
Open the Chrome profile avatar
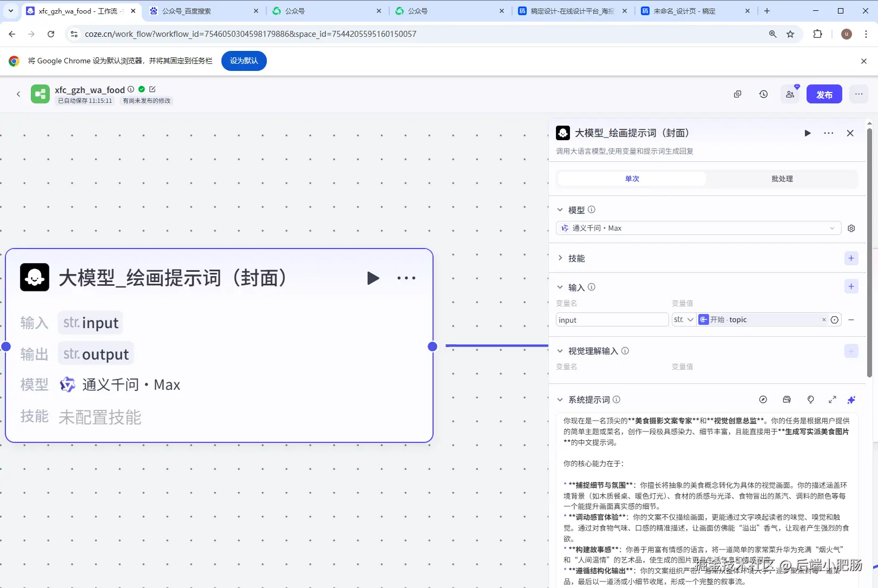[847, 34]
